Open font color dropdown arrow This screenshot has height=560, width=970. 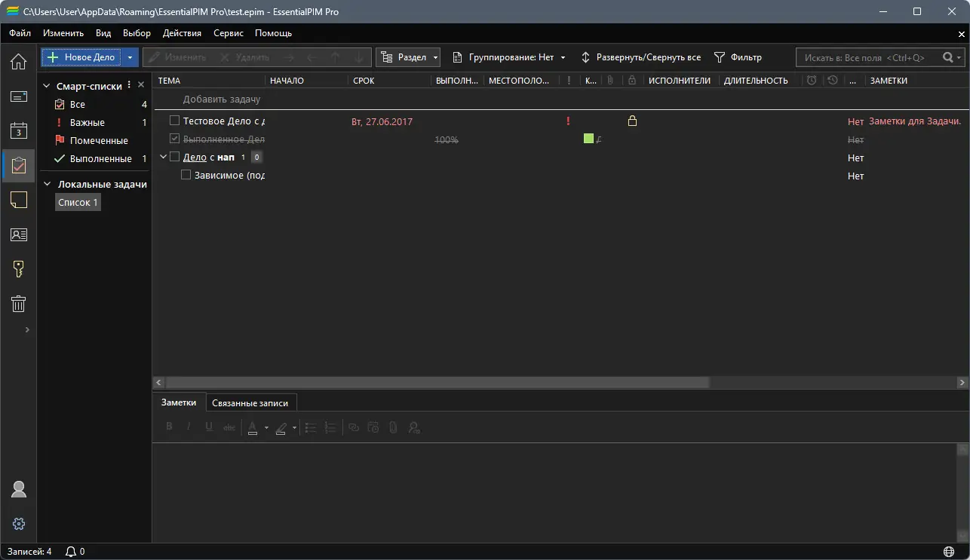[x=266, y=427]
